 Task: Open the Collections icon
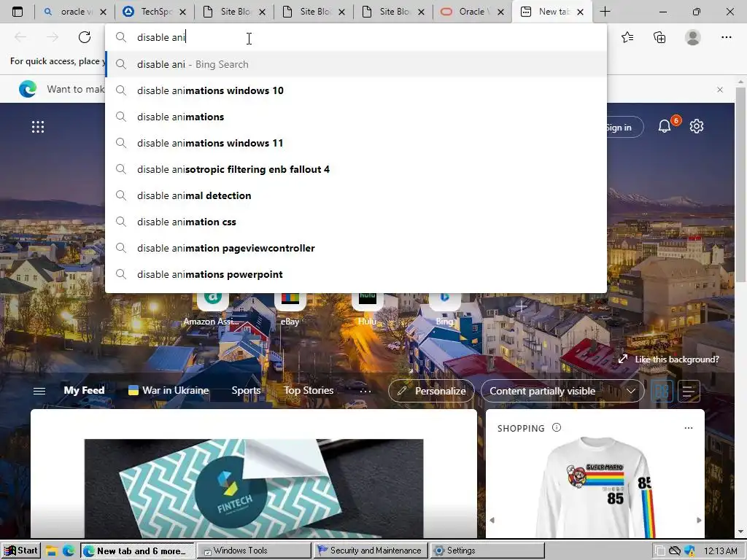659,37
